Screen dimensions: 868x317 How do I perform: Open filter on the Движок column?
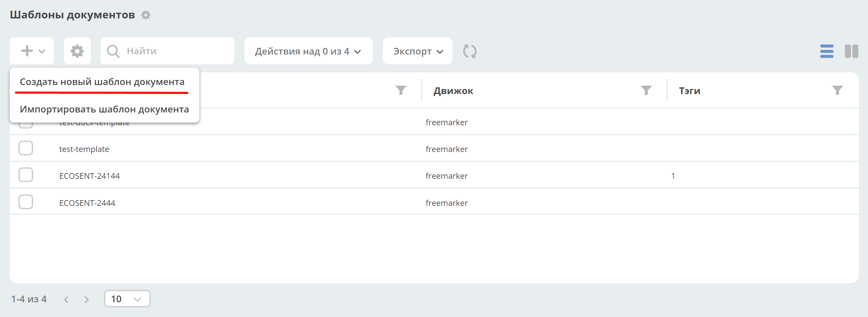coord(646,90)
